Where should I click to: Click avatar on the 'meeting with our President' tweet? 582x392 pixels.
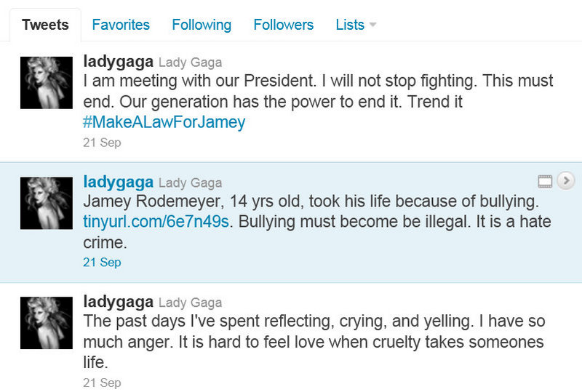46,82
